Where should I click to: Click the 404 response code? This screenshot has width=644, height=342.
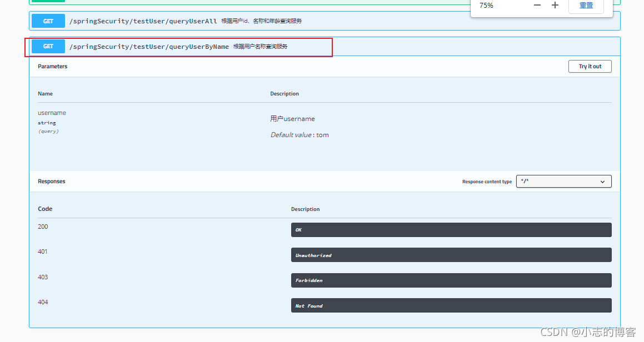pyautogui.click(x=43, y=302)
